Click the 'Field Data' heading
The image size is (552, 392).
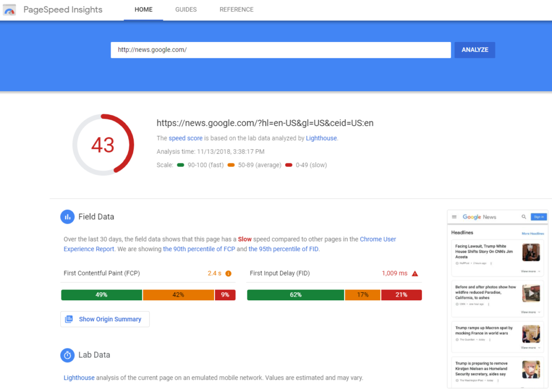click(x=96, y=217)
